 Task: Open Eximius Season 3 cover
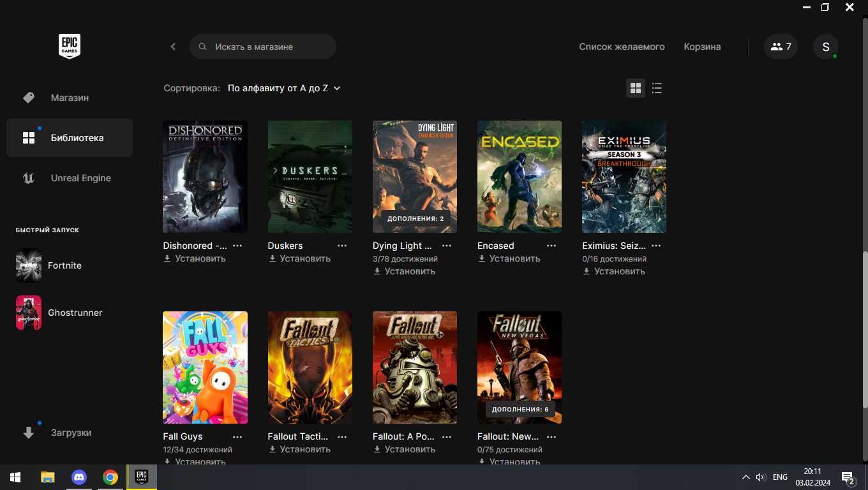tap(624, 177)
